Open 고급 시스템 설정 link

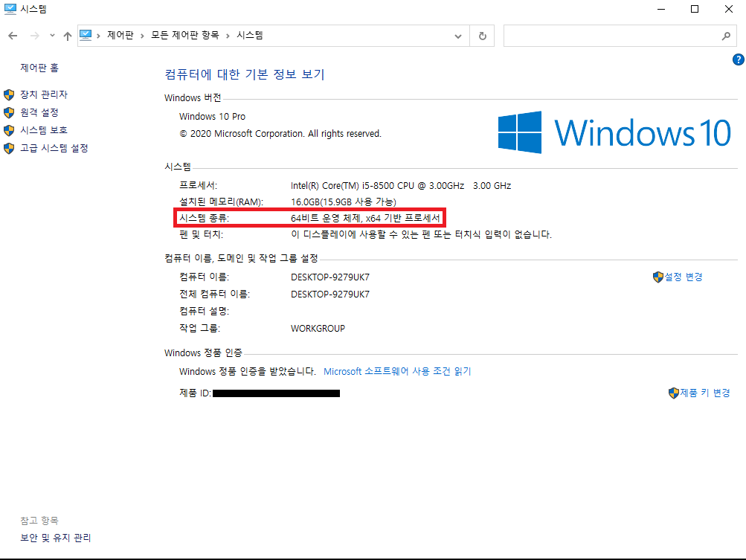pos(54,149)
